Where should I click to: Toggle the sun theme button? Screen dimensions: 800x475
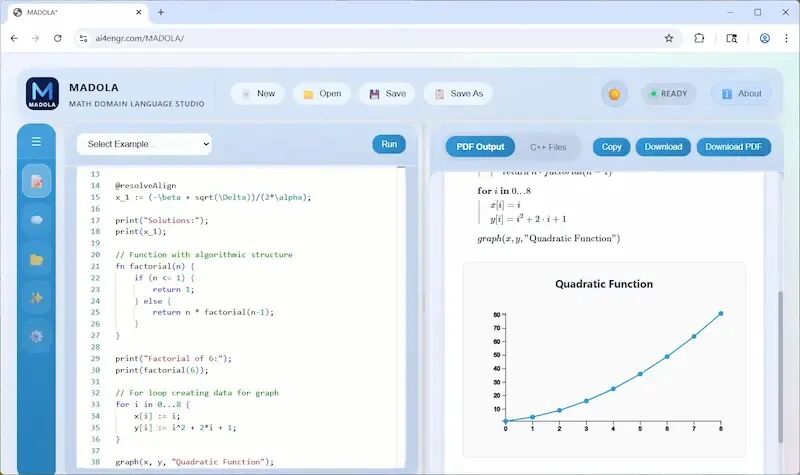[614, 94]
